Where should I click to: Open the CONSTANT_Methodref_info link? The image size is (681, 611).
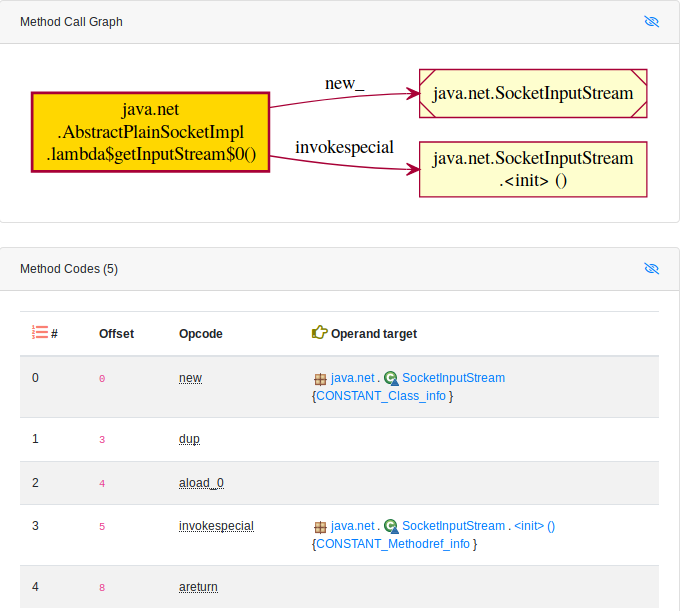[x=393, y=544]
